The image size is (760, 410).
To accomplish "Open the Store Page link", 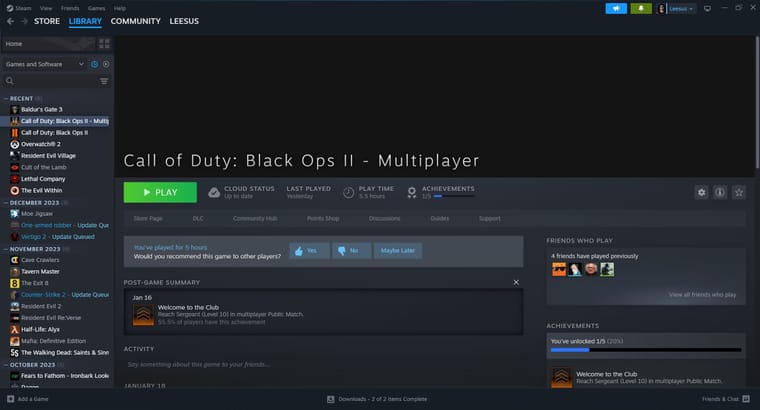I will pos(148,219).
